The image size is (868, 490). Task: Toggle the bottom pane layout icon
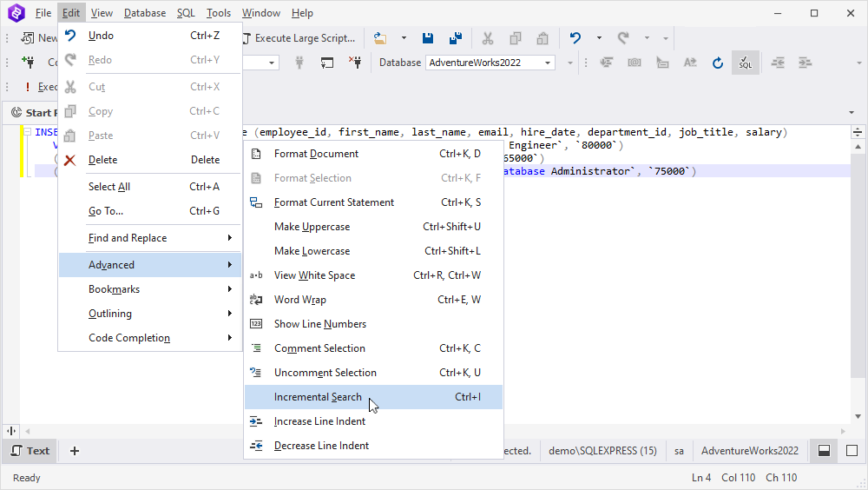[824, 451]
